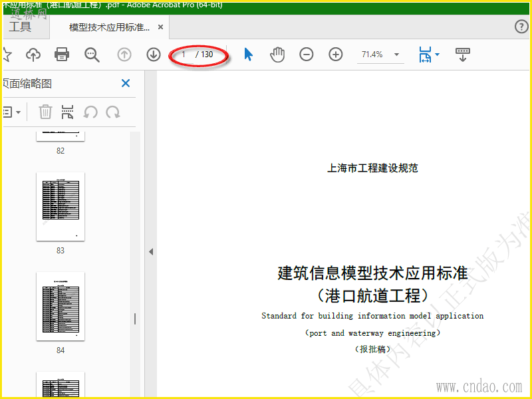Click the (port and waterway engineering) text

click(x=372, y=333)
